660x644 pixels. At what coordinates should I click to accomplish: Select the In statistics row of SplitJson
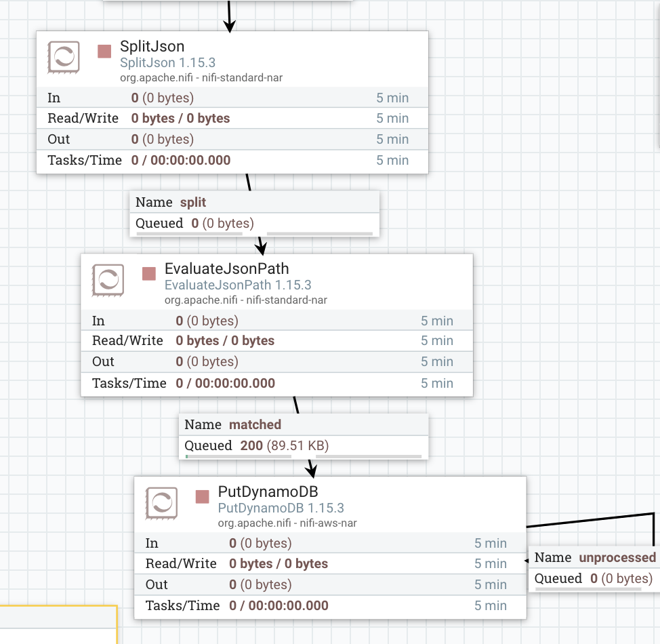203,98
